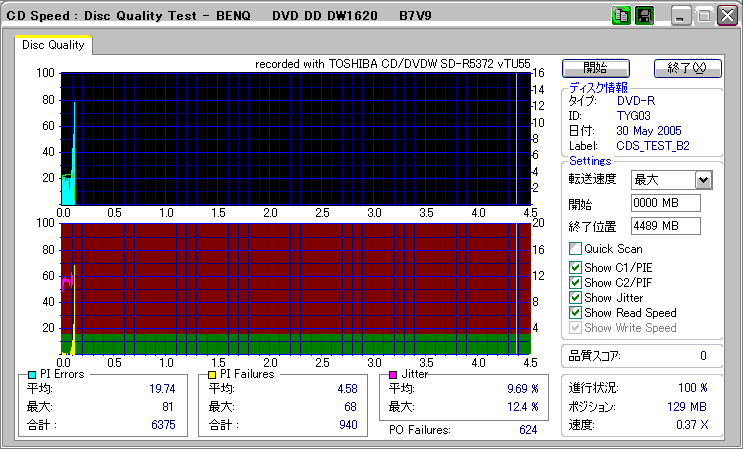Image resolution: width=743 pixels, height=449 pixels.
Task: Click the Jitter maximum value 12.4 %
Action: [x=523, y=407]
